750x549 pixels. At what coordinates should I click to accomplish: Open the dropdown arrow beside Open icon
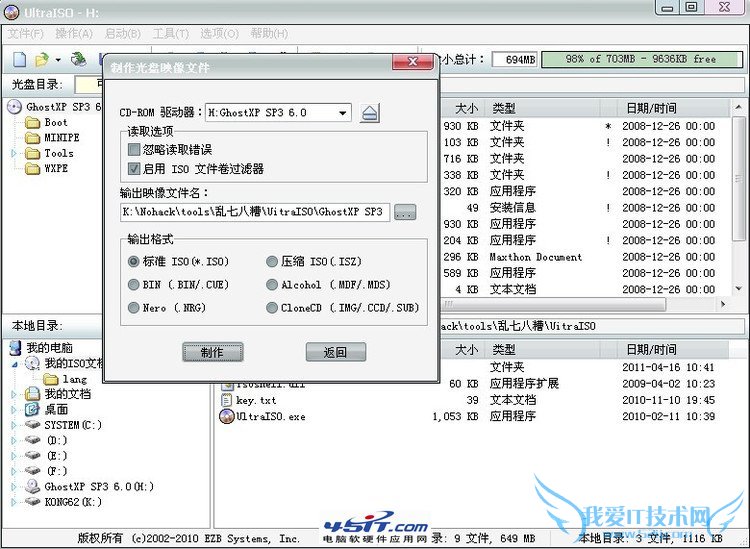point(58,60)
